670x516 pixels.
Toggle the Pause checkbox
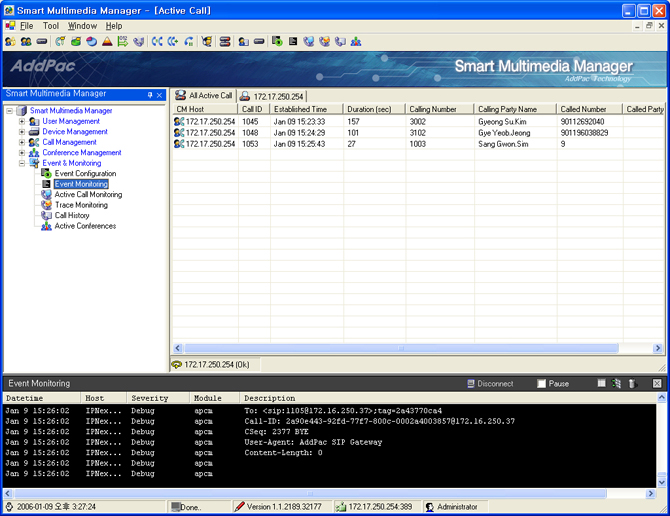tap(542, 384)
